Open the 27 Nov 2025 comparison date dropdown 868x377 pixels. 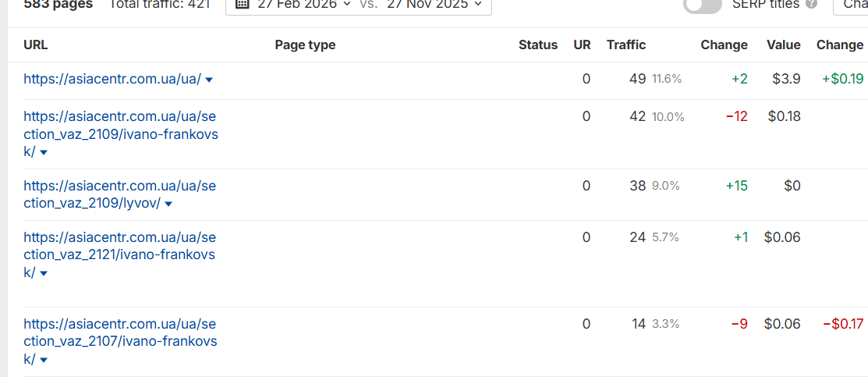[434, 4]
